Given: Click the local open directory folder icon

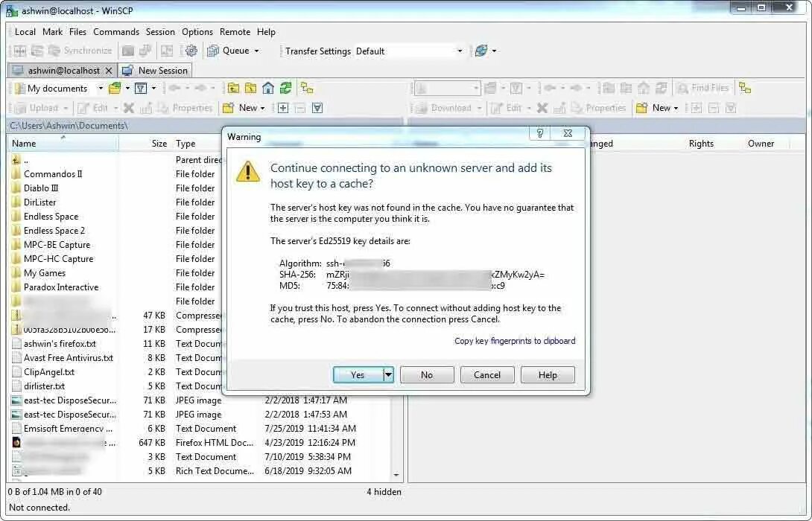Looking at the screenshot, I should 115,89.
